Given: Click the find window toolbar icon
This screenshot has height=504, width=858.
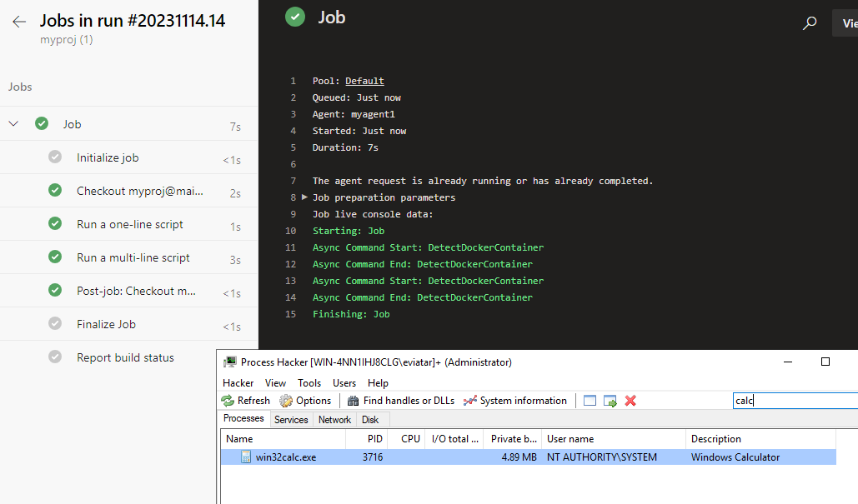Looking at the screenshot, I should coord(590,401).
